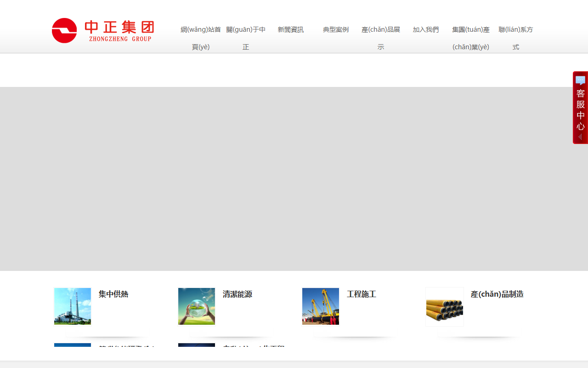Open the 集中供熱 link
The image size is (588, 368).
(113, 294)
